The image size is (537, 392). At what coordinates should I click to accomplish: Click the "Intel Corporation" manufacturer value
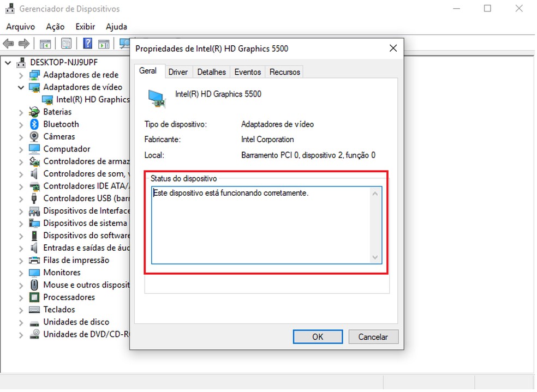point(267,140)
